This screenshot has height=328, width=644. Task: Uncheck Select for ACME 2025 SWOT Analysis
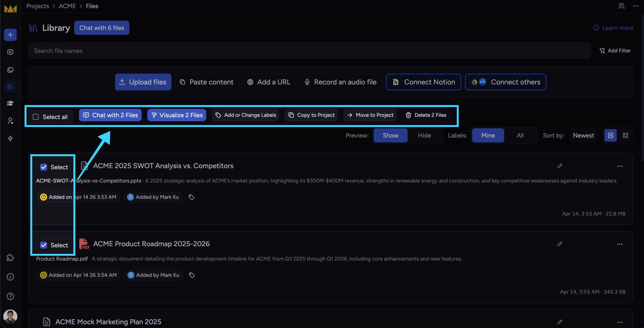coord(44,167)
